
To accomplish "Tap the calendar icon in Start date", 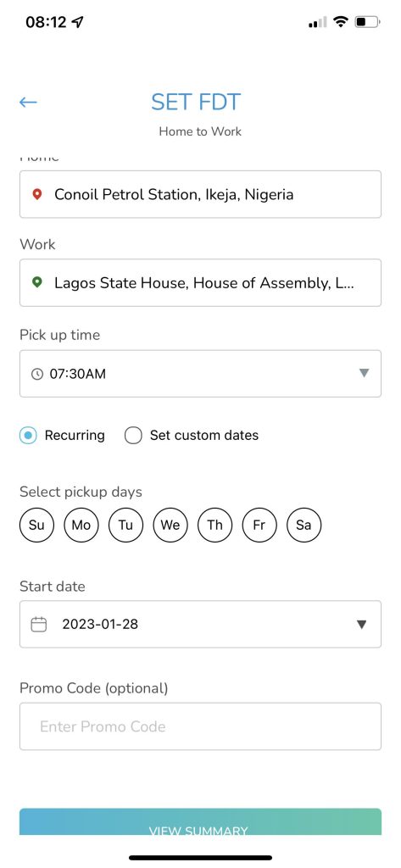I will (38, 625).
